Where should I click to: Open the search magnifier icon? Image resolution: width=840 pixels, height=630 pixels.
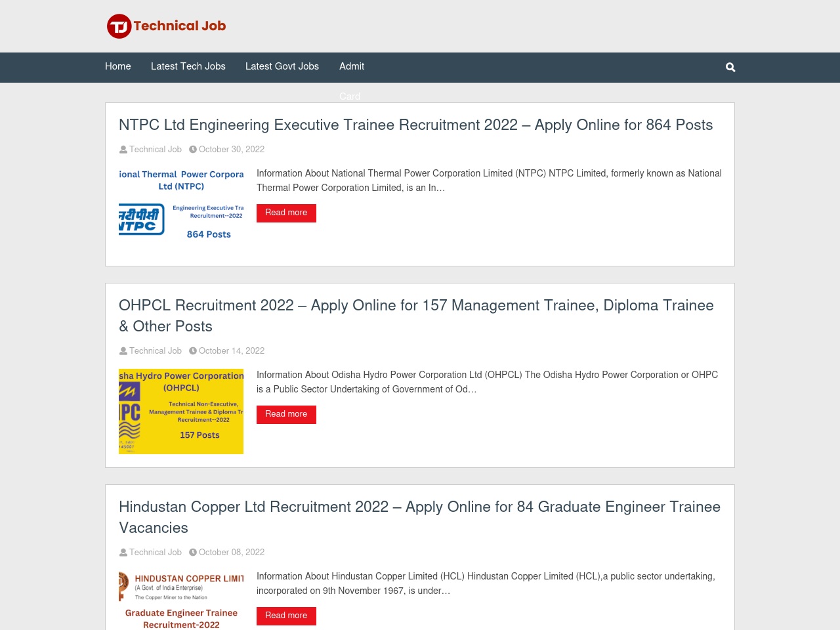tap(730, 68)
